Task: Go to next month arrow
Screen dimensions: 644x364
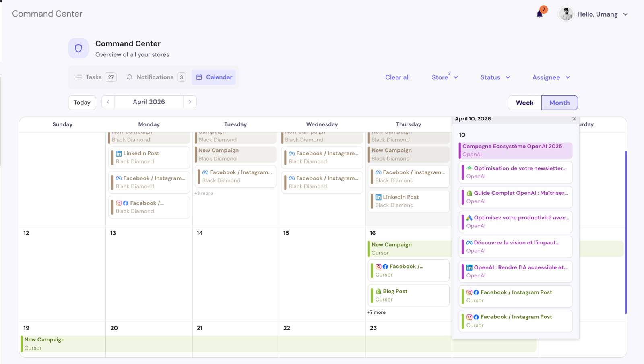Action: point(190,102)
